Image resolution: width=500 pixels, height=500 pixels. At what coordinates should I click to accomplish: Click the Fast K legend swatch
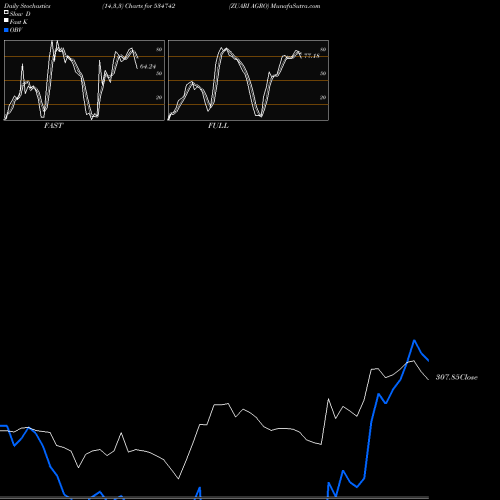click(x=6, y=20)
